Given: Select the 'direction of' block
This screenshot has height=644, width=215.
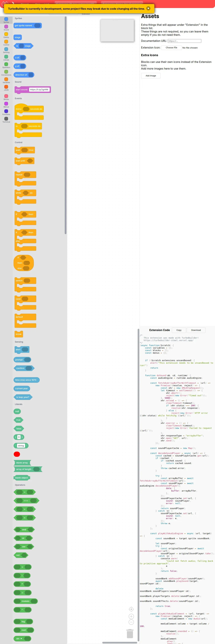Looking at the screenshot, I should (x=24, y=75).
